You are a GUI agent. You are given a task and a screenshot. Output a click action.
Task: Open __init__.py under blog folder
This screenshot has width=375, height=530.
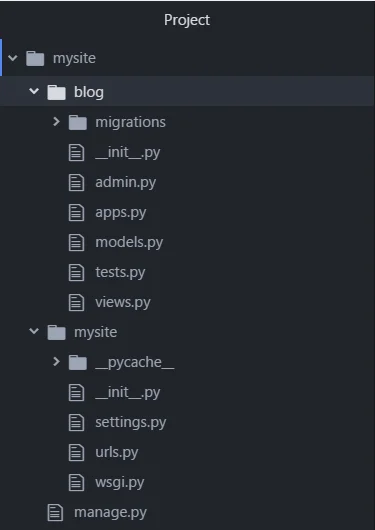(x=128, y=152)
